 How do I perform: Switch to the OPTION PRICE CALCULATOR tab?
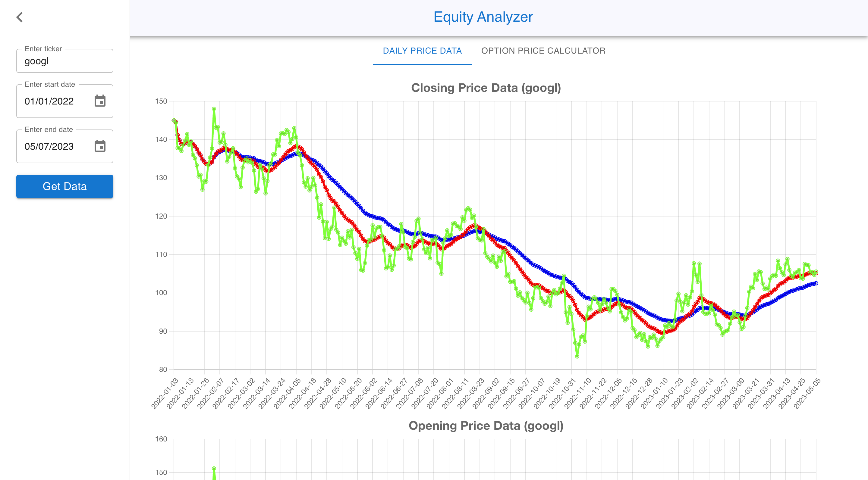[543, 51]
